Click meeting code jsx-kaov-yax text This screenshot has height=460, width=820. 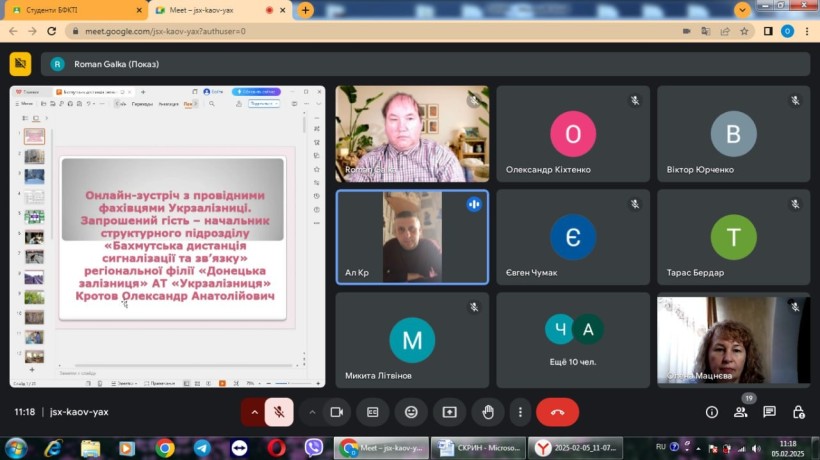tap(79, 412)
